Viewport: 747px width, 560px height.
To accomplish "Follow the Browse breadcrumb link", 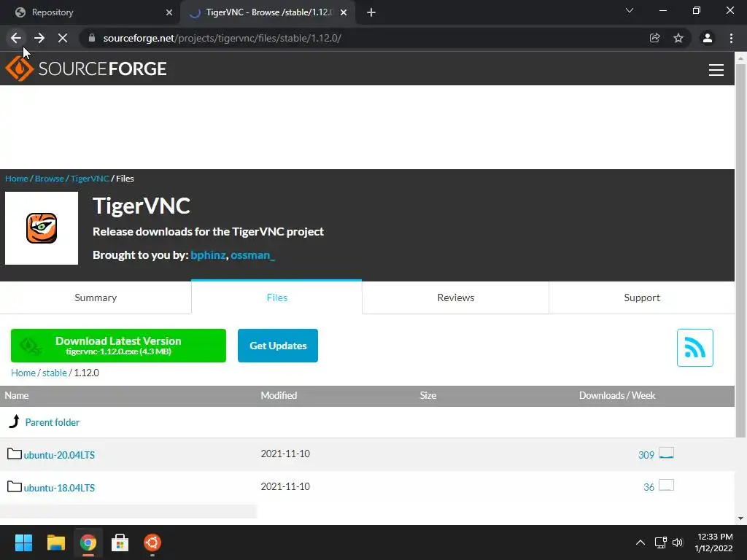I will [x=49, y=179].
